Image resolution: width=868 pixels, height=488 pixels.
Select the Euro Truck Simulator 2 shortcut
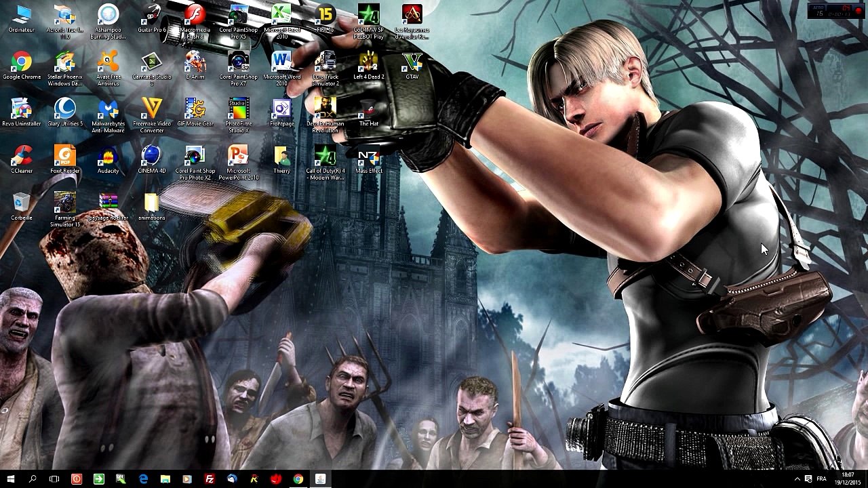[x=325, y=69]
